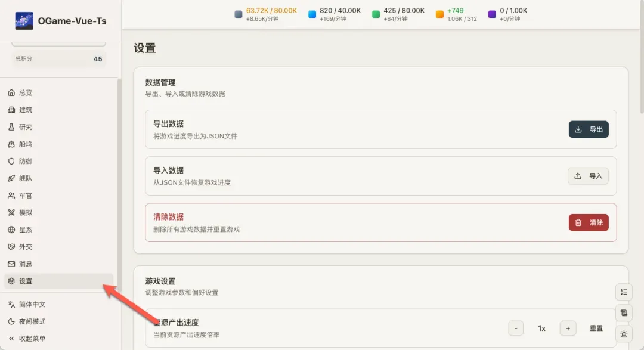The height and width of the screenshot is (350, 644).
Task: Toggle 夜间模式 (night mode)
Action: point(32,321)
